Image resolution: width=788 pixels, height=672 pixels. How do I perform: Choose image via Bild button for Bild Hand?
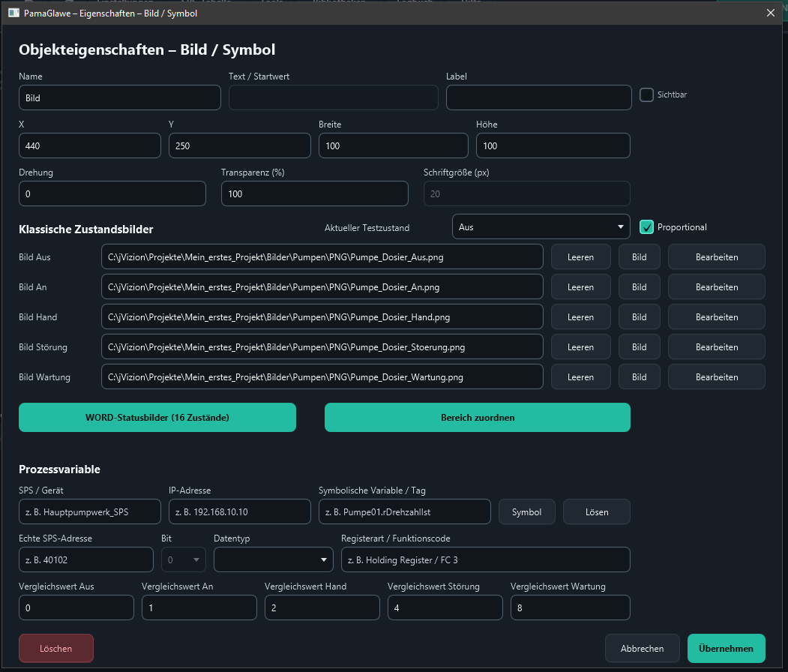pyautogui.click(x=640, y=317)
